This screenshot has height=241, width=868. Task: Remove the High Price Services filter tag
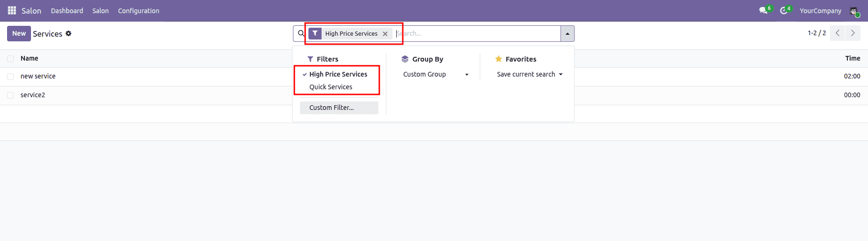[385, 34]
